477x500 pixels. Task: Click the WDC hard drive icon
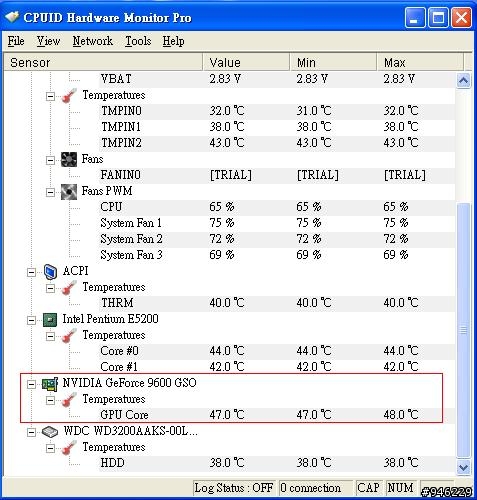[x=50, y=432]
